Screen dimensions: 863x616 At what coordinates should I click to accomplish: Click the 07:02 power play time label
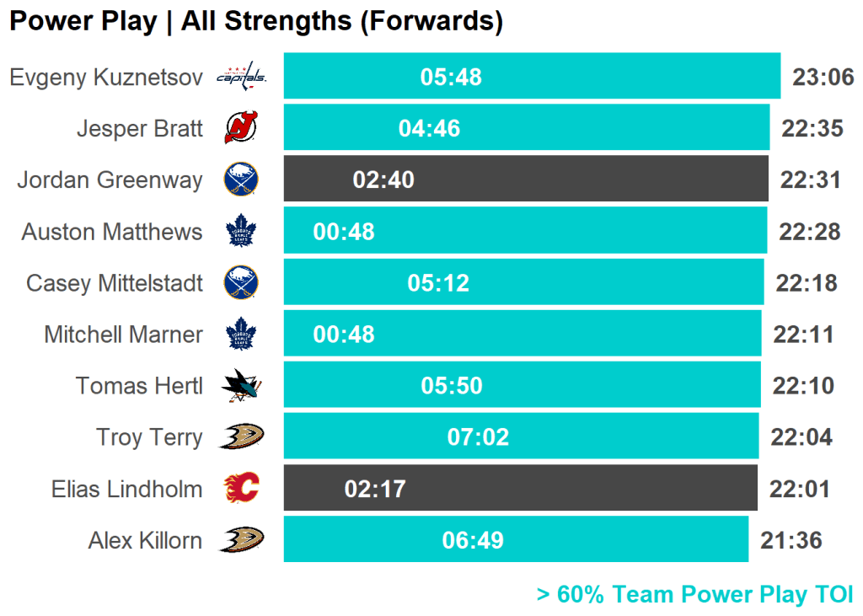point(478,437)
